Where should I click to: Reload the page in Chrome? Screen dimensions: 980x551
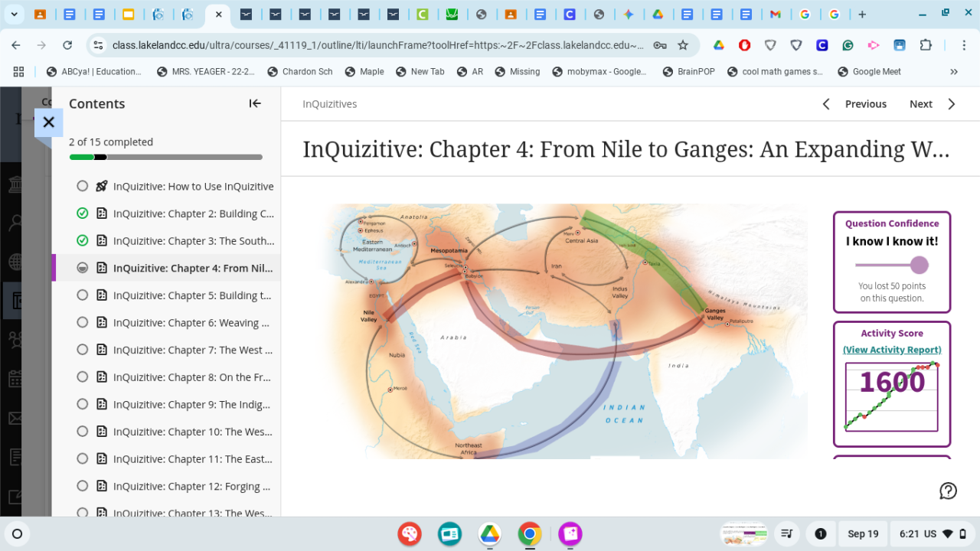[x=67, y=45]
